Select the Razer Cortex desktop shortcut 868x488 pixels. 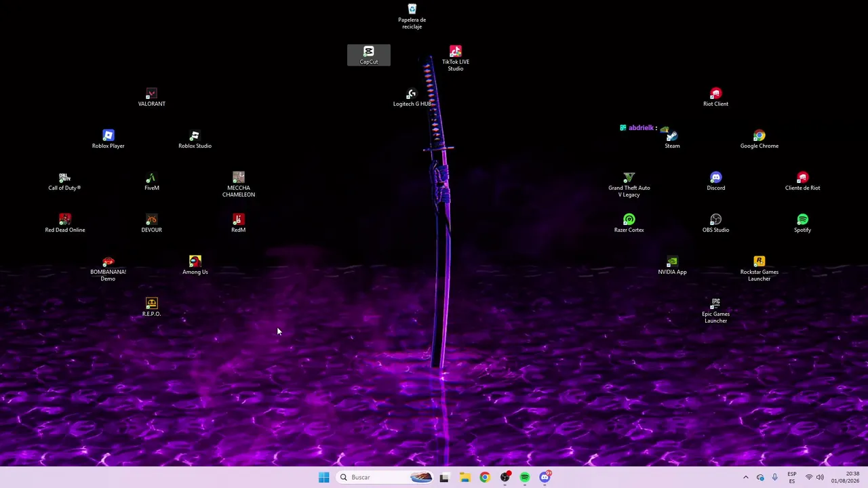(x=629, y=223)
